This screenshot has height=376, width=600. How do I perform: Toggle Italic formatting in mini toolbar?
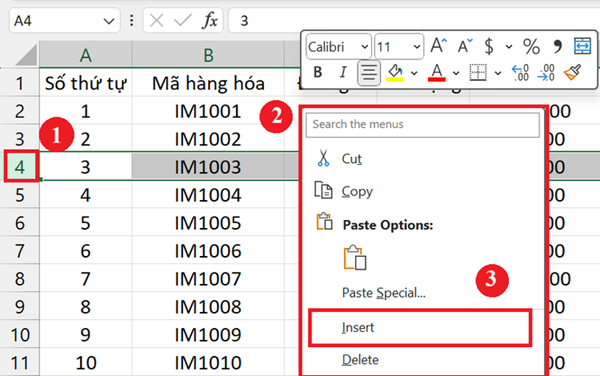pos(343,72)
